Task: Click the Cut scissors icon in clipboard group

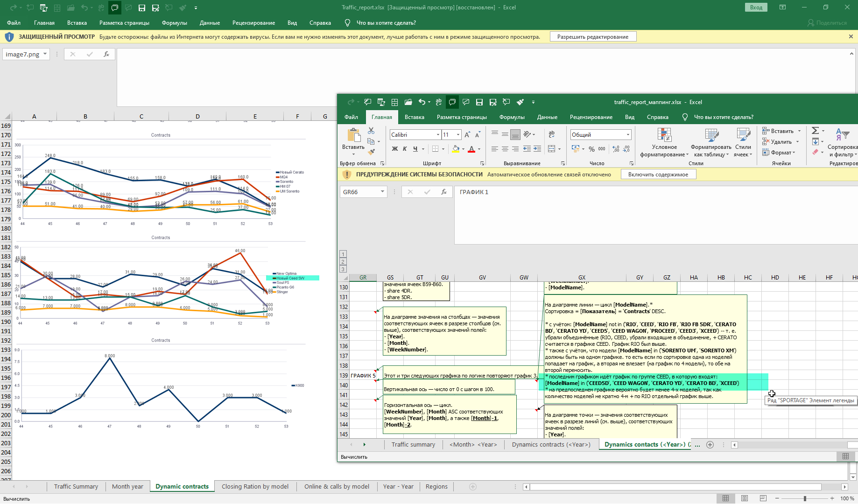Action: [x=371, y=131]
